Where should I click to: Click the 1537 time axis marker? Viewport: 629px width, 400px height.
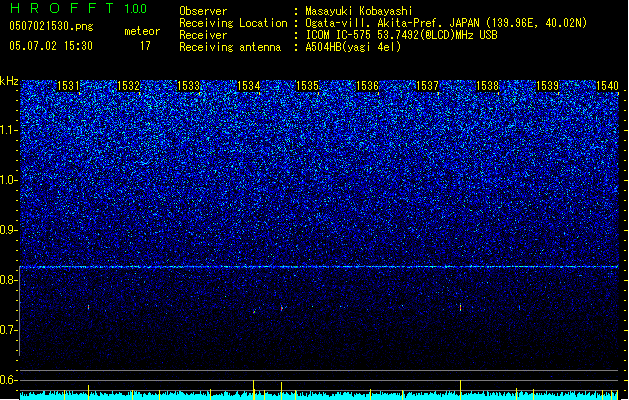point(428,86)
